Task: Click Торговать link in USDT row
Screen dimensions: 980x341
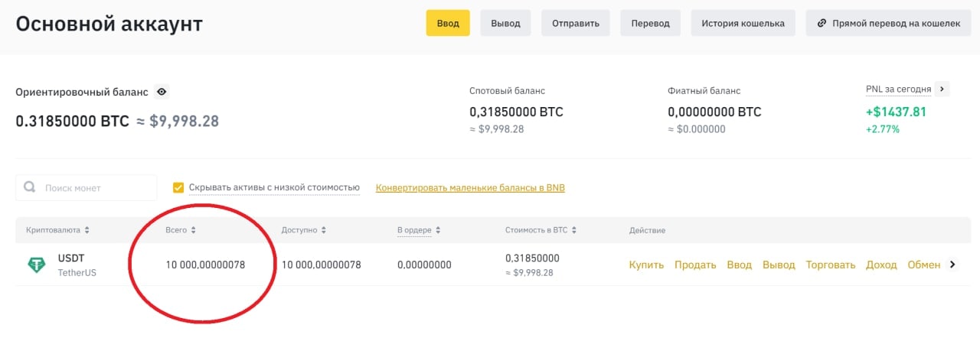Action: (830, 265)
